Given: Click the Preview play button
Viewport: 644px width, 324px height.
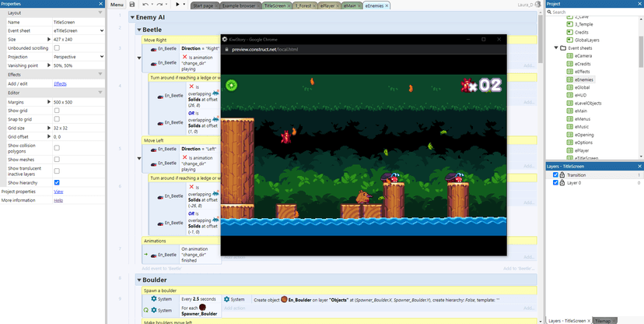Looking at the screenshot, I should pyautogui.click(x=177, y=5).
